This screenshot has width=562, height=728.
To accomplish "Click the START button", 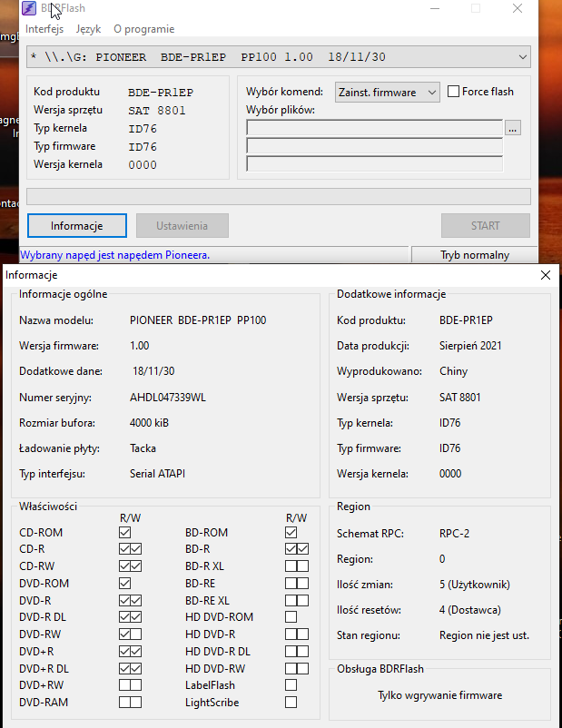I will [486, 226].
